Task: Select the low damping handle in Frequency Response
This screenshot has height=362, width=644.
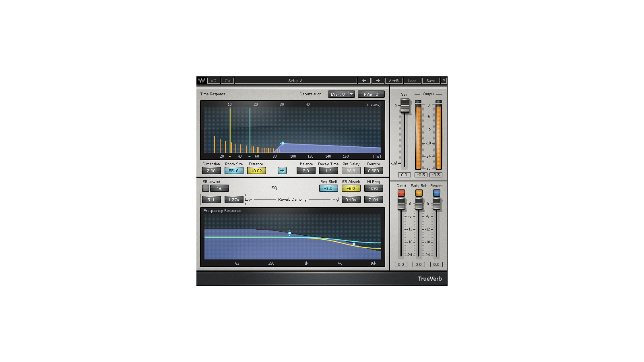Action: [289, 233]
